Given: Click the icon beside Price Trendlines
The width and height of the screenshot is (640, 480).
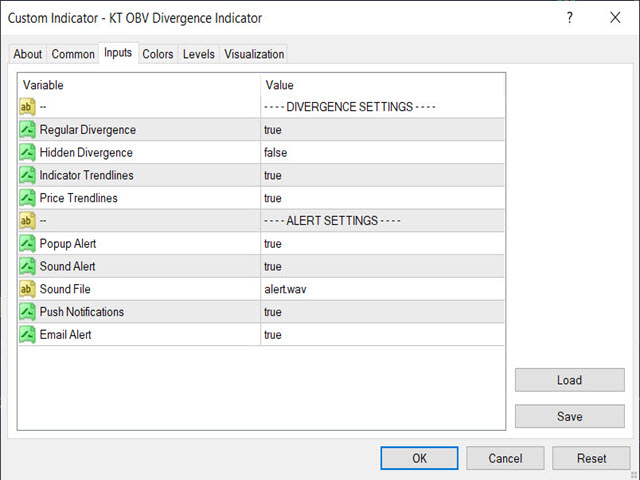Looking at the screenshot, I should [x=27, y=198].
